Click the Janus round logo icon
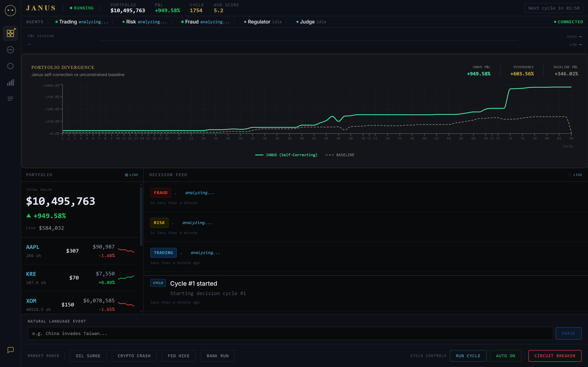 [10, 10]
